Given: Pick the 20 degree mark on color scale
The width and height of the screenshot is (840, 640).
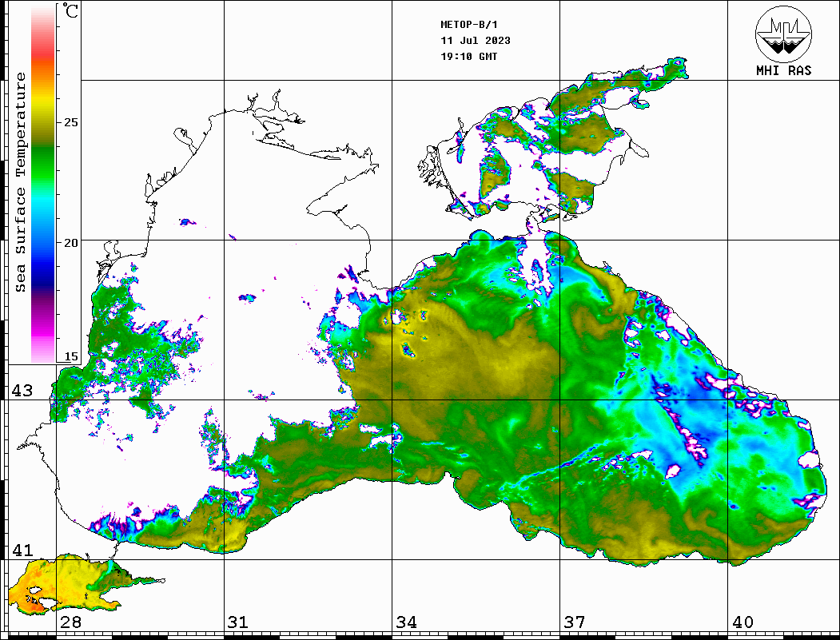Looking at the screenshot, I should coord(71,242).
